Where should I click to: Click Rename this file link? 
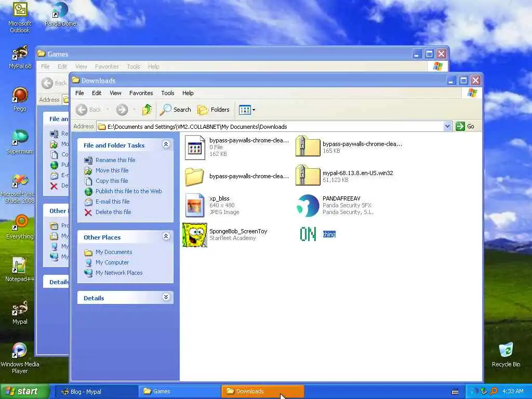tap(115, 160)
